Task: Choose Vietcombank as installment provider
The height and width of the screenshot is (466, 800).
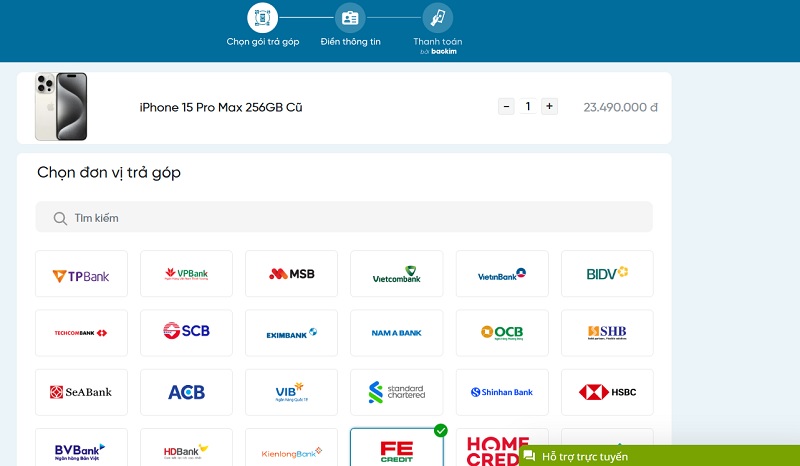Action: (x=396, y=274)
